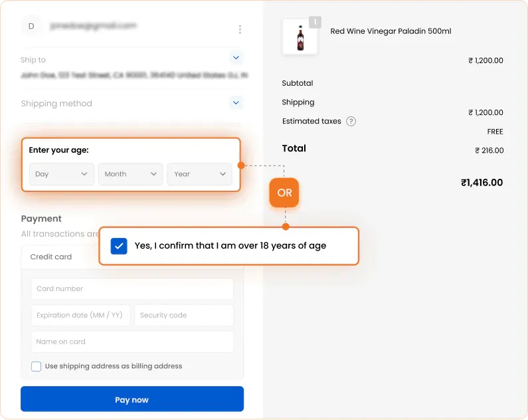Click the Pay now button
This screenshot has height=420, width=528.
click(132, 399)
